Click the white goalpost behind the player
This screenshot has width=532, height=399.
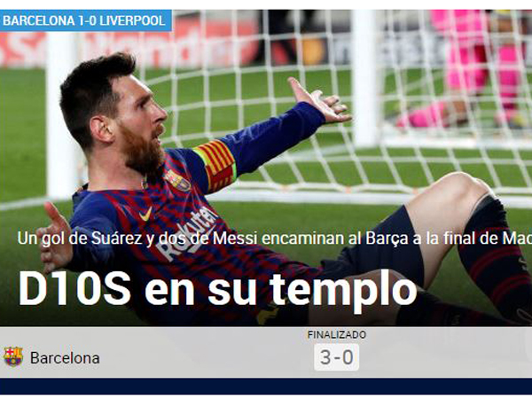click(x=61, y=115)
